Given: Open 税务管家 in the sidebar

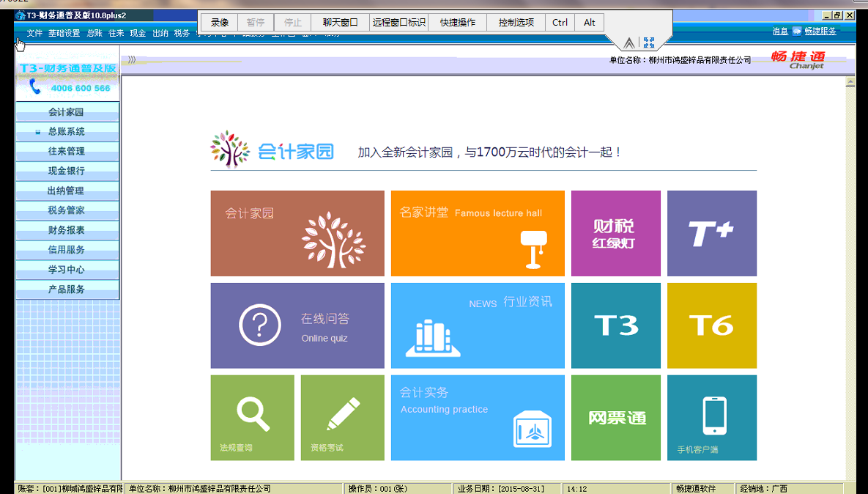Looking at the screenshot, I should (67, 210).
